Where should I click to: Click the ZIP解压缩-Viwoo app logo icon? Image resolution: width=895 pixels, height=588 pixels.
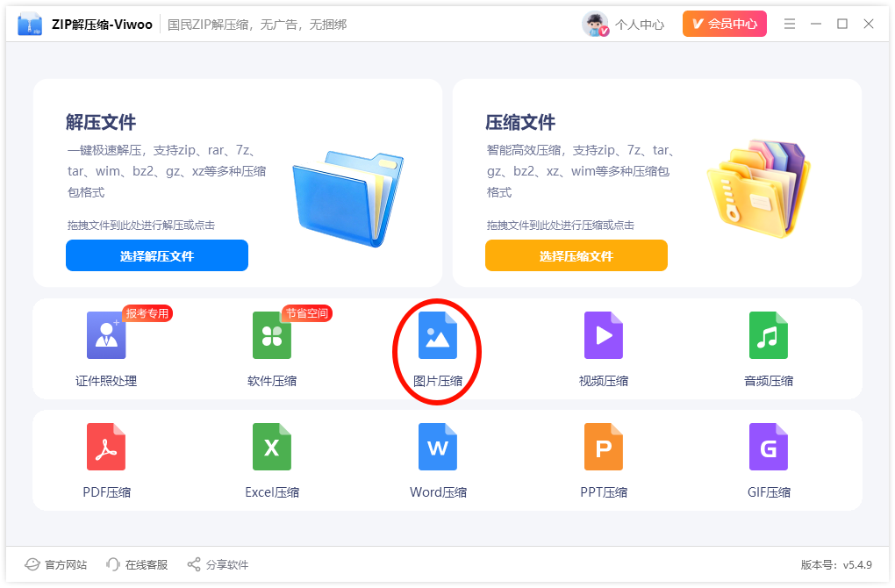coord(30,24)
